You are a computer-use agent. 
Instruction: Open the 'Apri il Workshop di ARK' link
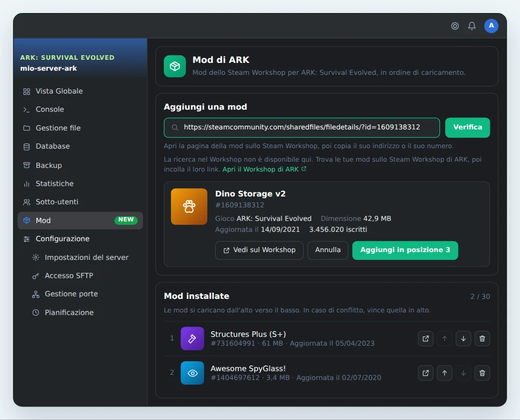[264, 169]
